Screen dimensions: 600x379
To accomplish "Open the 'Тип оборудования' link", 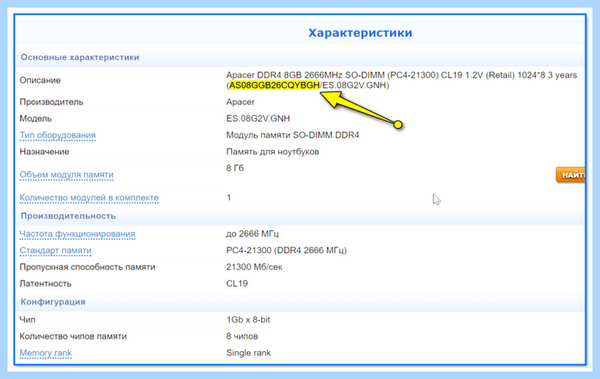I will (57, 135).
